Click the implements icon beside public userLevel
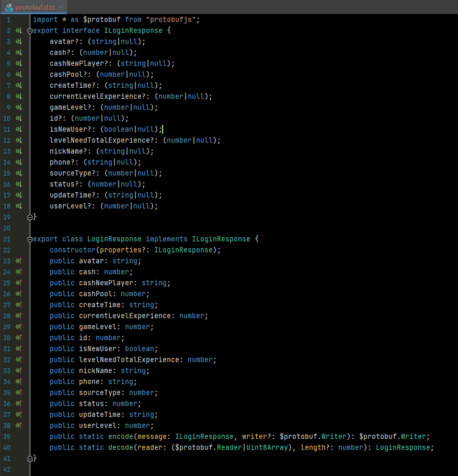This screenshot has height=476, width=458. pyautogui.click(x=18, y=425)
